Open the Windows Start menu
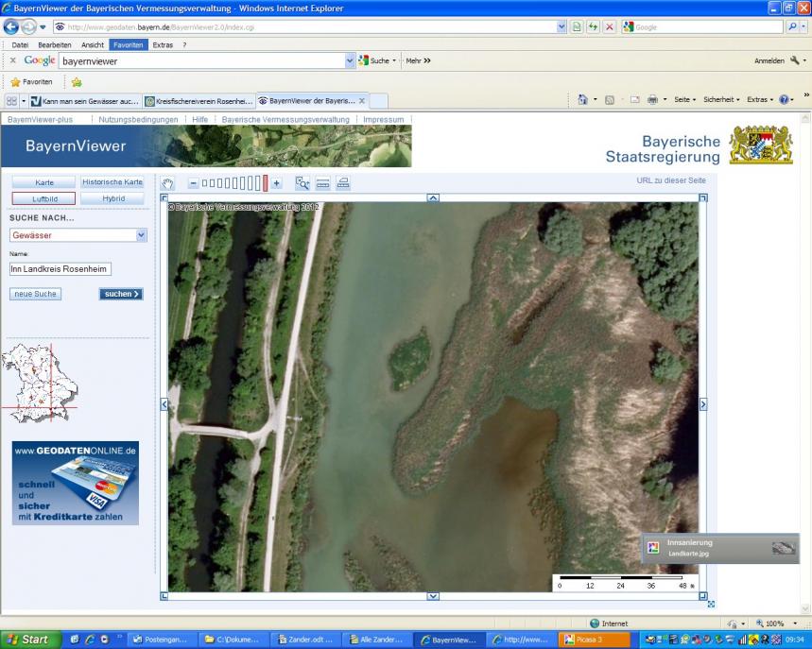Screen dimensions: 812x649 click(29, 640)
